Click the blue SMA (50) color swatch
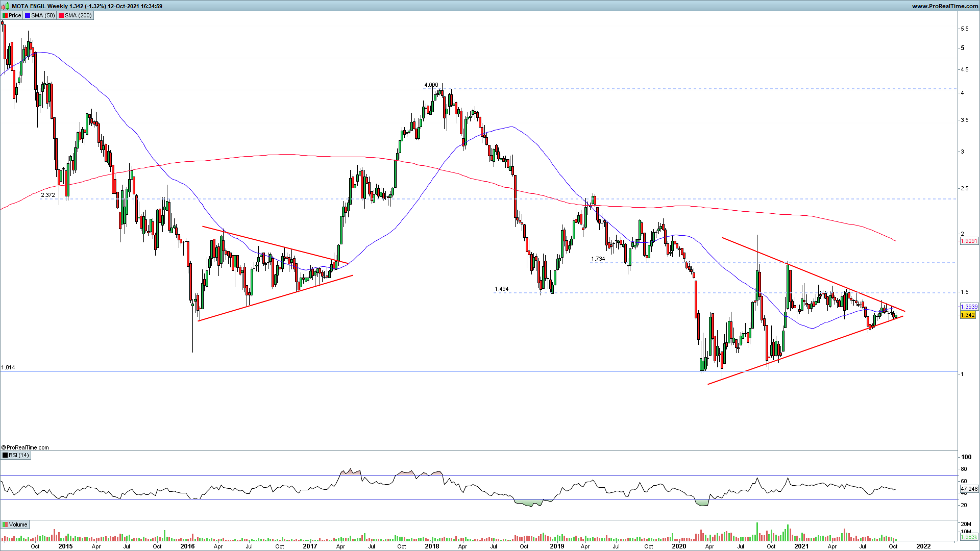This screenshot has width=980, height=551. 28,15
